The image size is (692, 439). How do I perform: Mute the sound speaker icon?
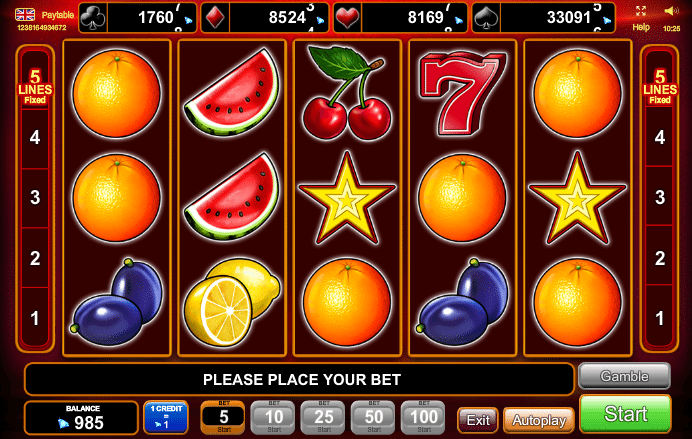click(671, 11)
